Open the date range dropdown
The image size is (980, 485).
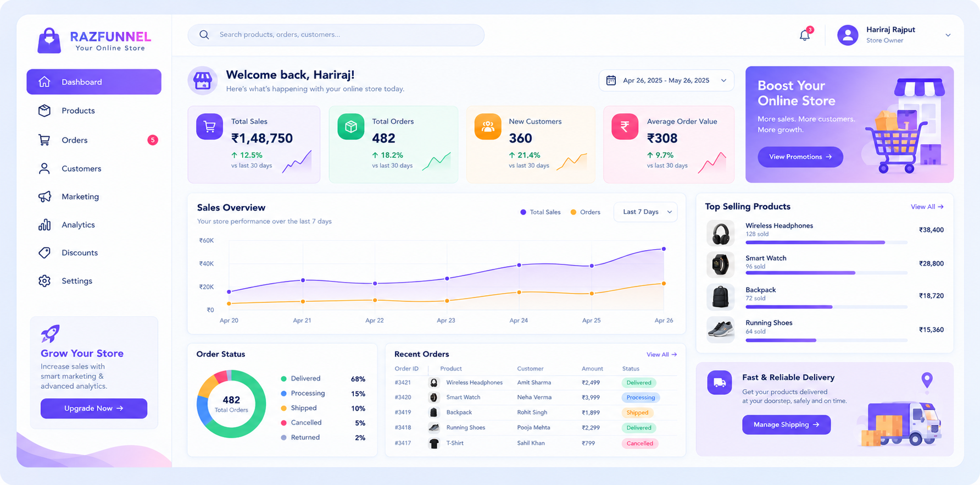point(666,80)
